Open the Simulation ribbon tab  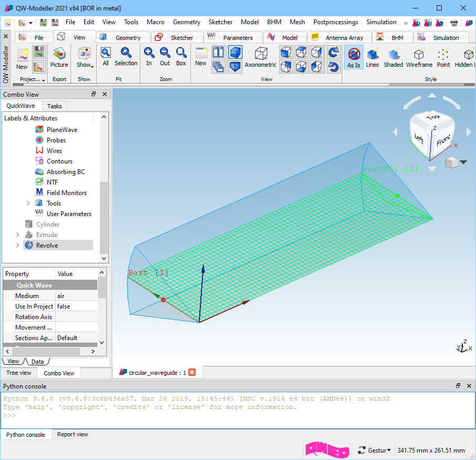click(440, 38)
